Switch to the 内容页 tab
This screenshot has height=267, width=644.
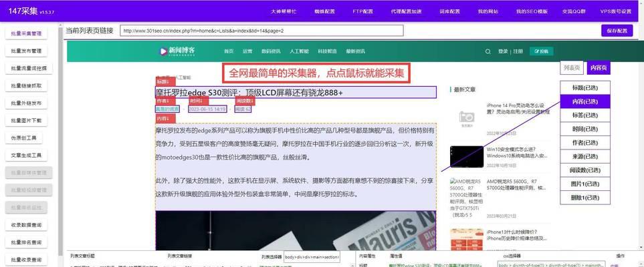pyautogui.click(x=599, y=67)
